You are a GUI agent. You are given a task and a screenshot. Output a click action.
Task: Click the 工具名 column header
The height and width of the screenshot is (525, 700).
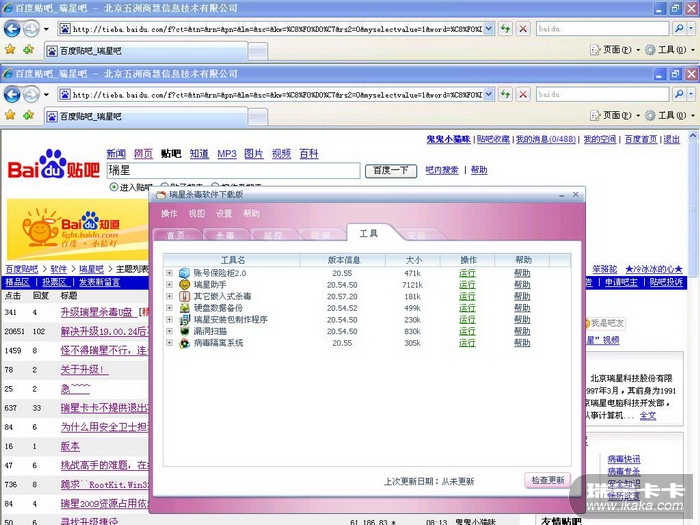point(232,260)
